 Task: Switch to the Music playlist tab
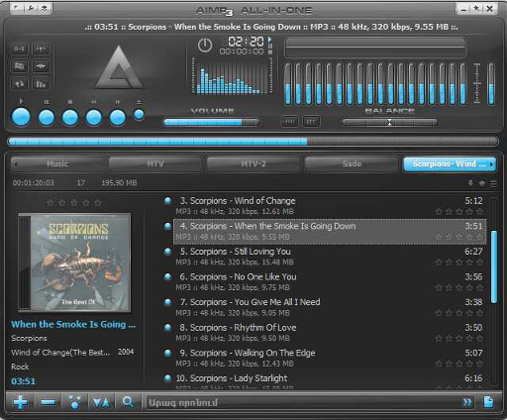(x=57, y=163)
